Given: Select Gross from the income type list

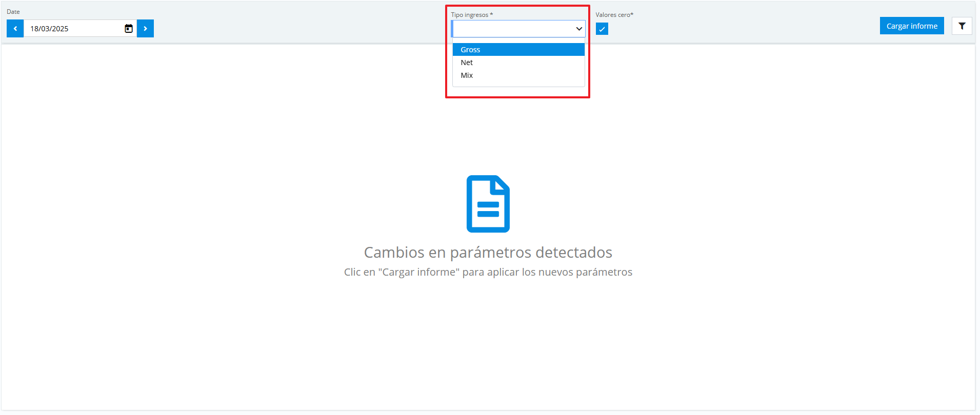Looking at the screenshot, I should click(x=470, y=50).
